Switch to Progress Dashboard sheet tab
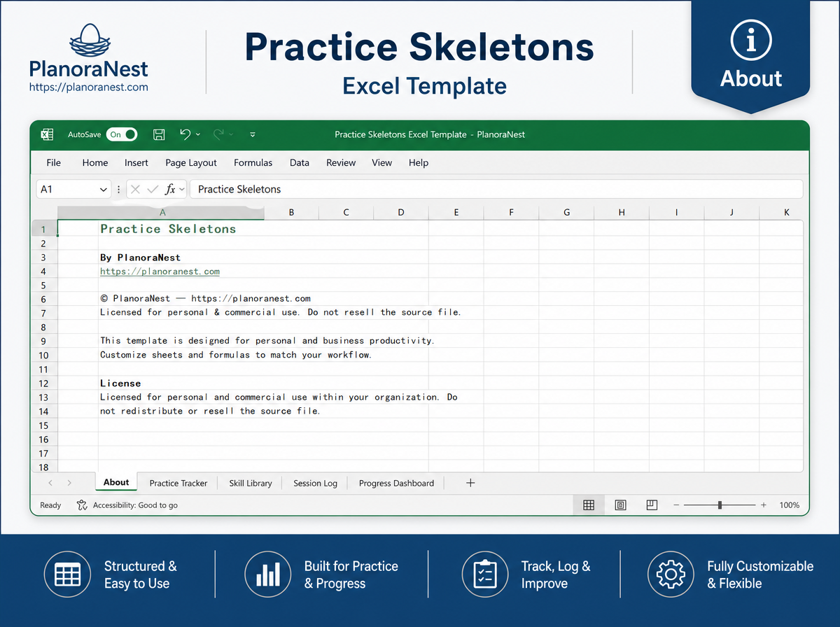Screen dimensions: 840x627 (396, 483)
